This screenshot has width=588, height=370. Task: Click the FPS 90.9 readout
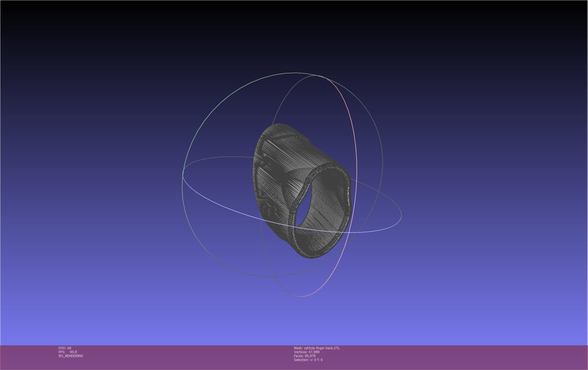click(x=68, y=352)
